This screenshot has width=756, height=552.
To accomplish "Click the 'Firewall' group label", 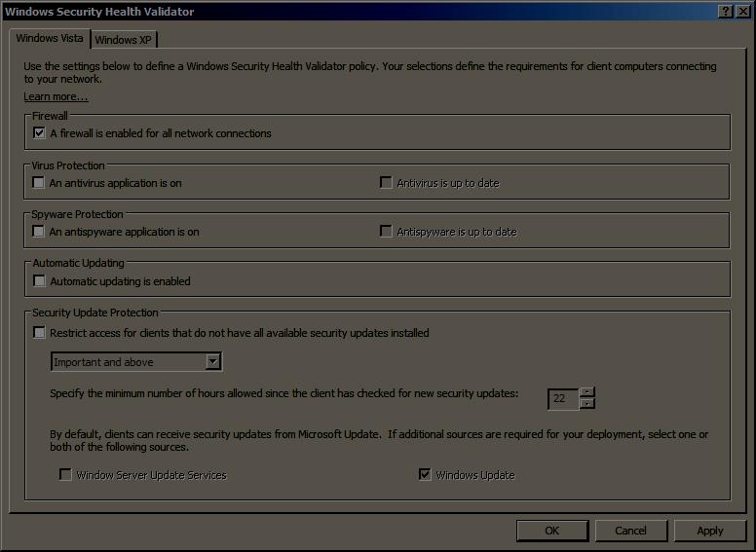I will [50, 116].
